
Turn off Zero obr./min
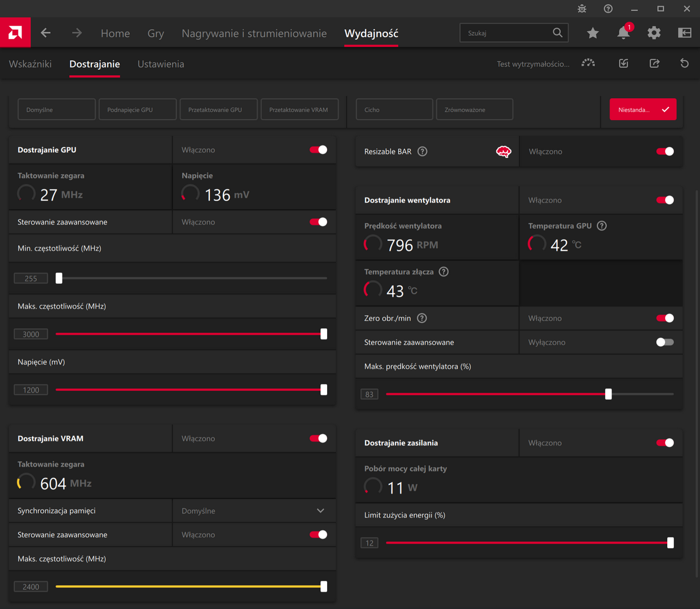click(x=666, y=318)
